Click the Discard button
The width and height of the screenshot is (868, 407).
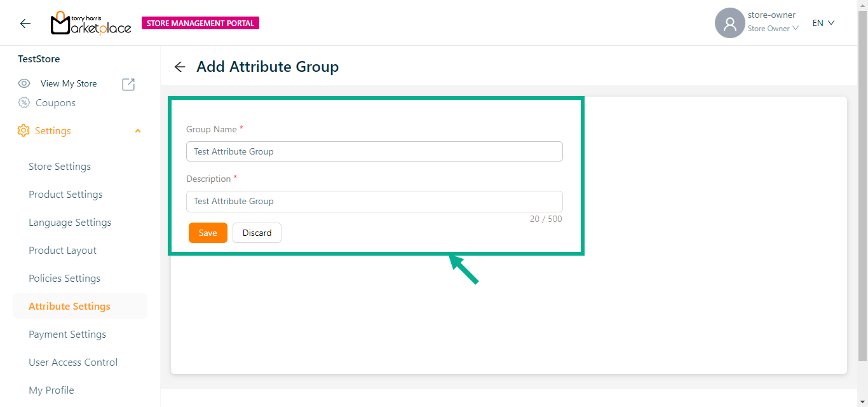[257, 233]
